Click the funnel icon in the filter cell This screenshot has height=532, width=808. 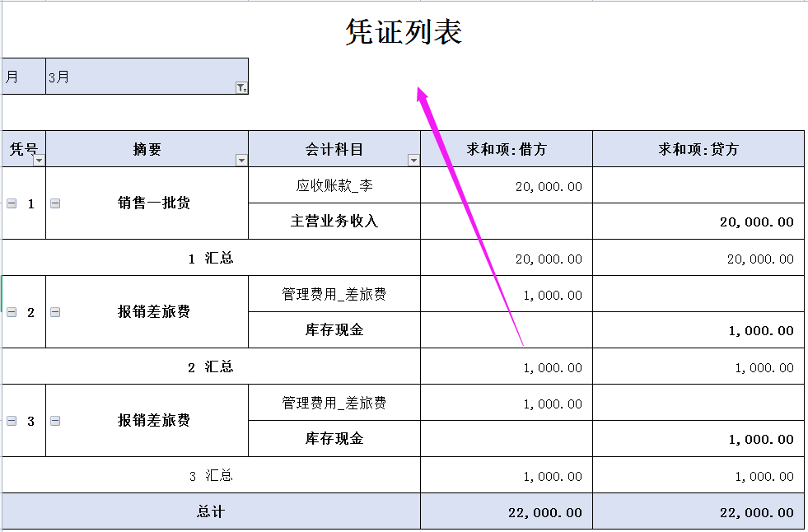point(238,86)
